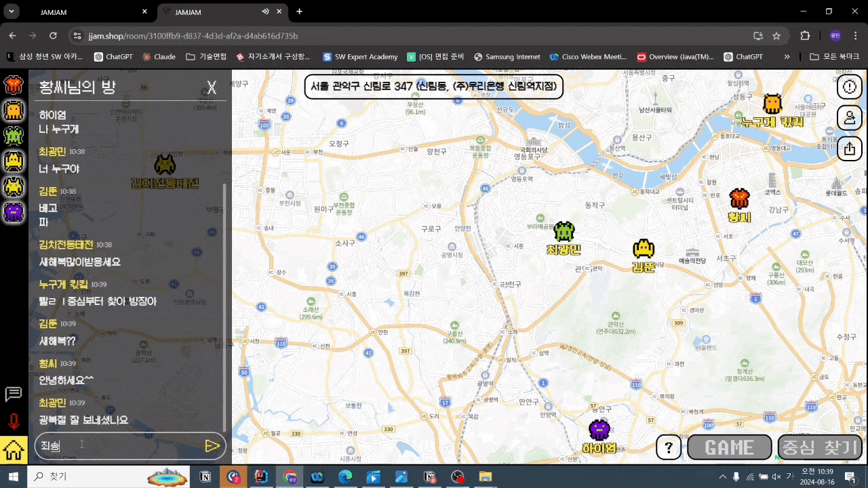Open the taskbar clock showing 오전 10:39
The image size is (868, 488).
tap(817, 476)
